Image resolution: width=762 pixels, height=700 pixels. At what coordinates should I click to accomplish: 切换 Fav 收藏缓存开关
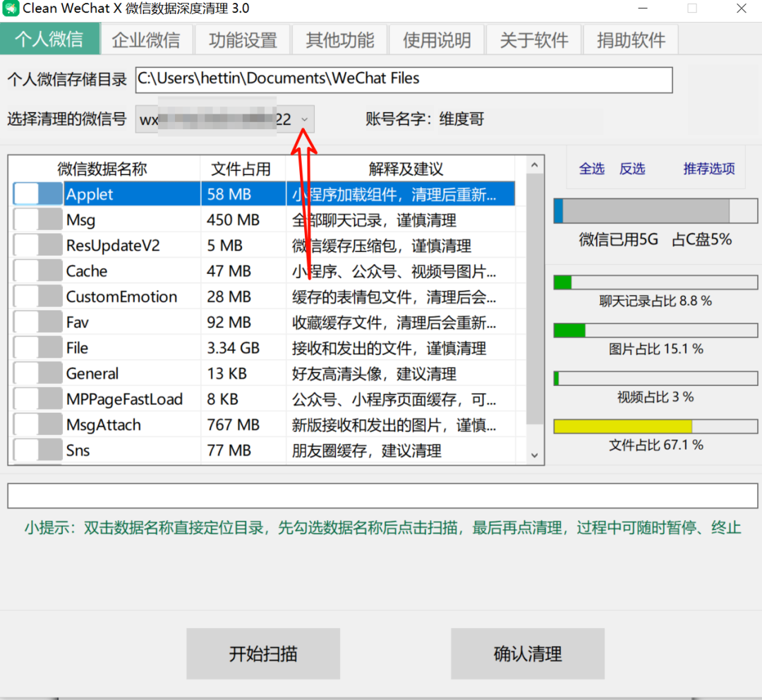pyautogui.click(x=37, y=322)
